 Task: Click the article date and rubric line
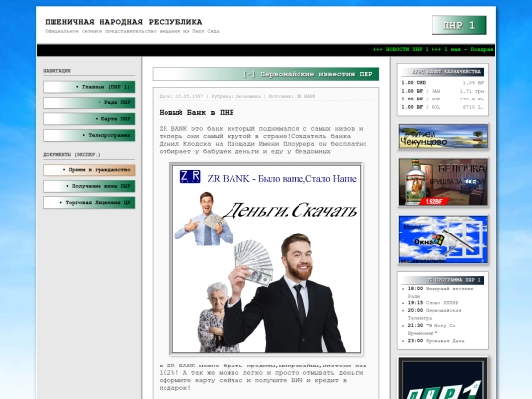pos(237,96)
